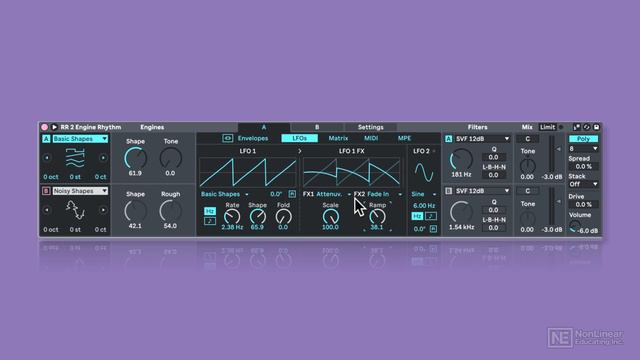This screenshot has height=360, width=640.
Task: Set LFO 2 rate mode to Hz
Action: pyautogui.click(x=417, y=216)
